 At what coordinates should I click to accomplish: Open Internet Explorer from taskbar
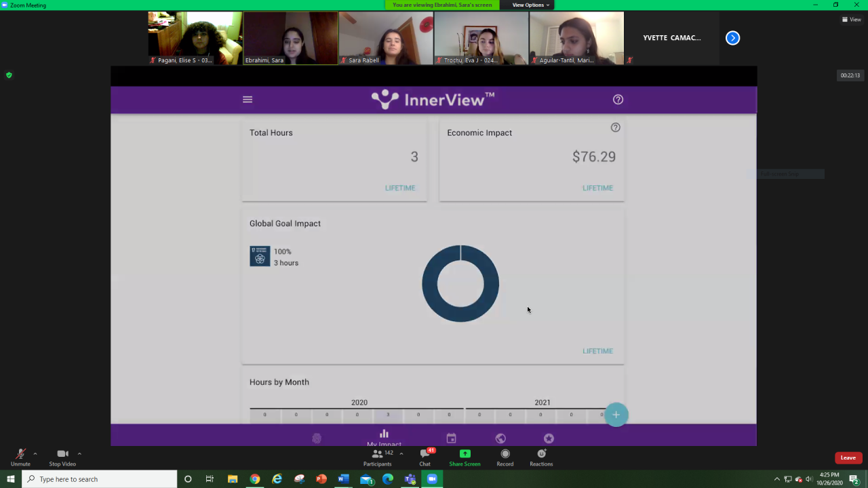277,479
